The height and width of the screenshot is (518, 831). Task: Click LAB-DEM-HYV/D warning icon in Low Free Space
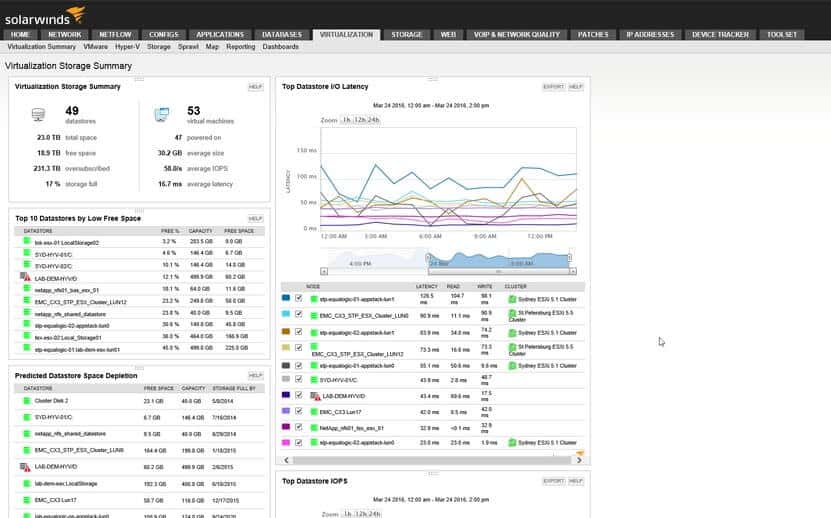point(25,277)
